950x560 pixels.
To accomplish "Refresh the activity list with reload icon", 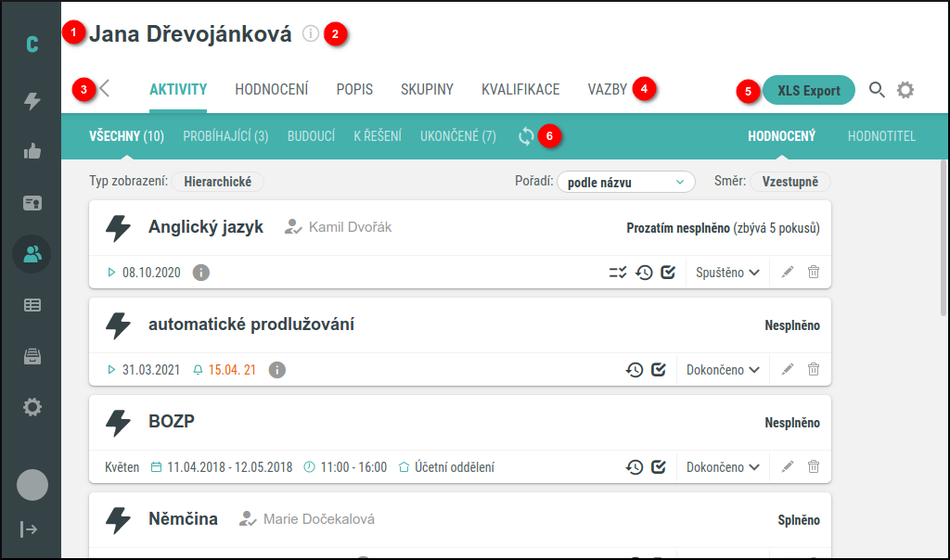I will click(526, 136).
